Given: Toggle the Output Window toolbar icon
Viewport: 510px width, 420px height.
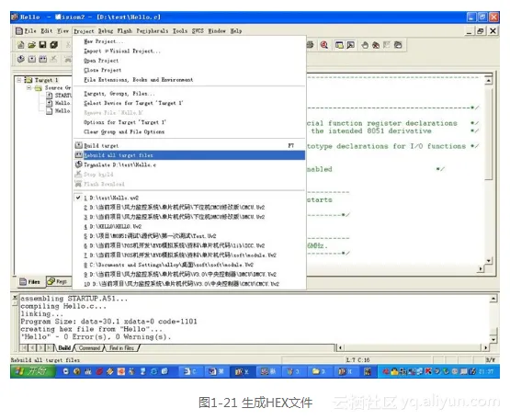Looking at the screenshot, I should pos(350,45).
